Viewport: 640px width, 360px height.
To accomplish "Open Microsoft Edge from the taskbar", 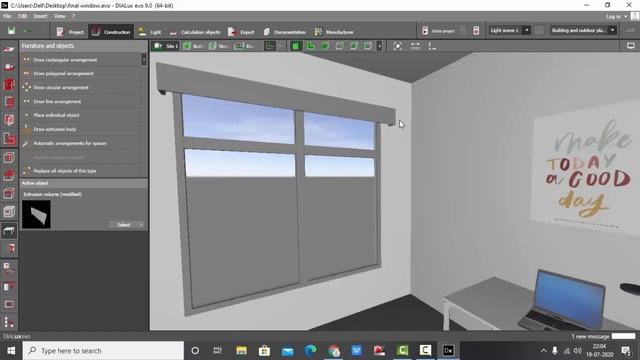I will tap(311, 351).
